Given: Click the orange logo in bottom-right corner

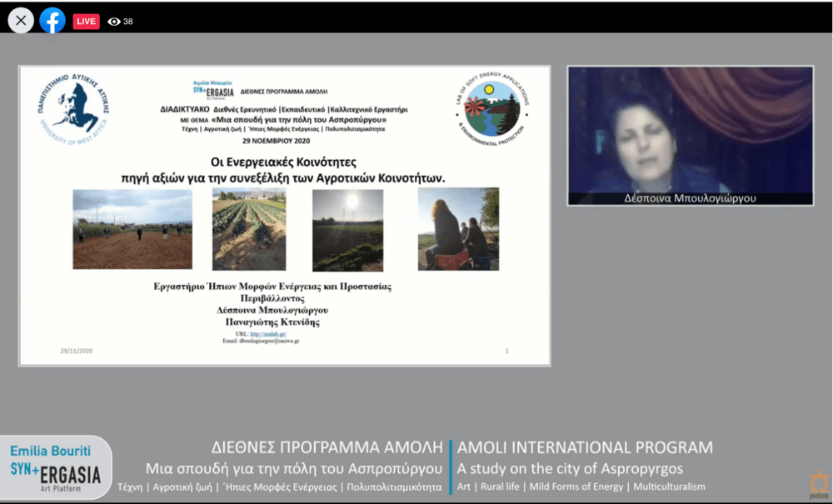Looking at the screenshot, I should tap(818, 482).
